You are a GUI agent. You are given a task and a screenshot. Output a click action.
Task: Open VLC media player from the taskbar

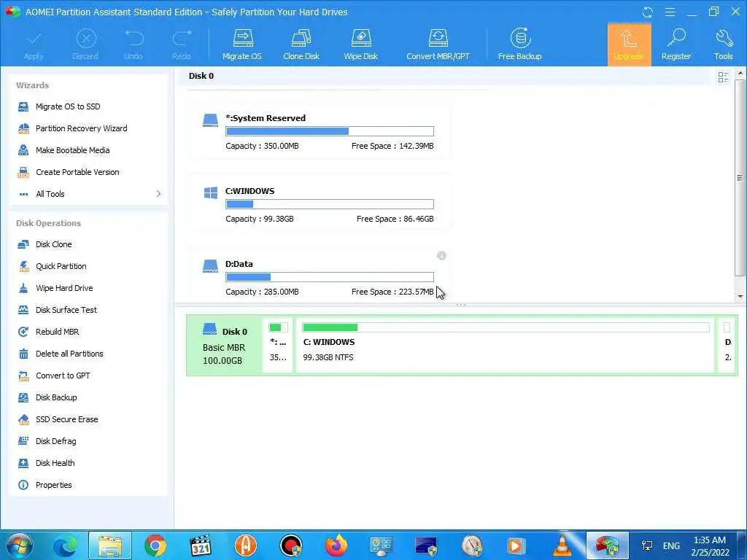[x=562, y=545]
